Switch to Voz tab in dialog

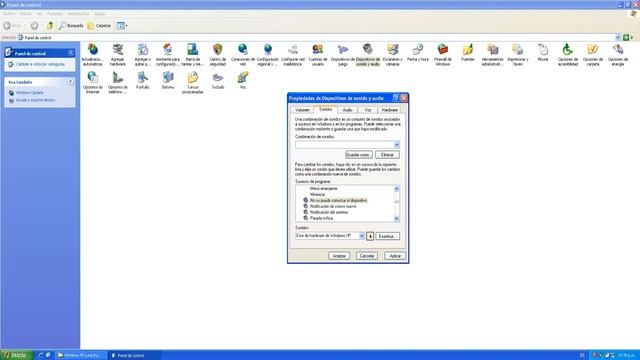click(x=368, y=110)
